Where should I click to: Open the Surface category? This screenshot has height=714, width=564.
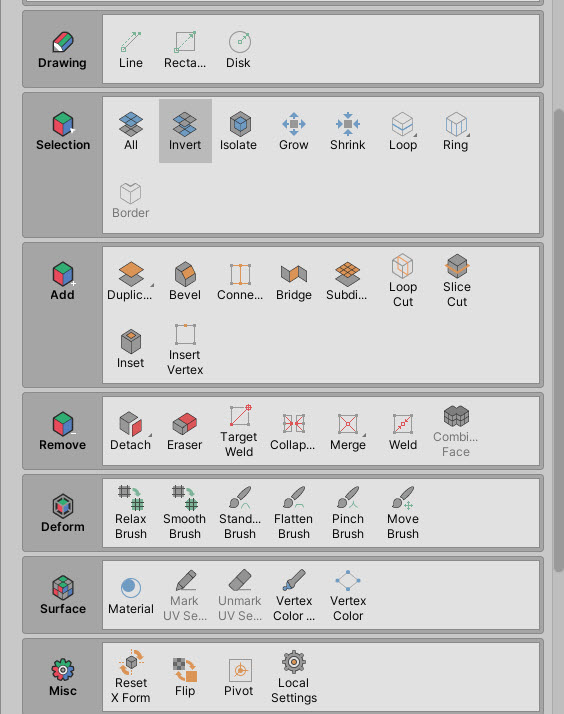[x=62, y=595]
